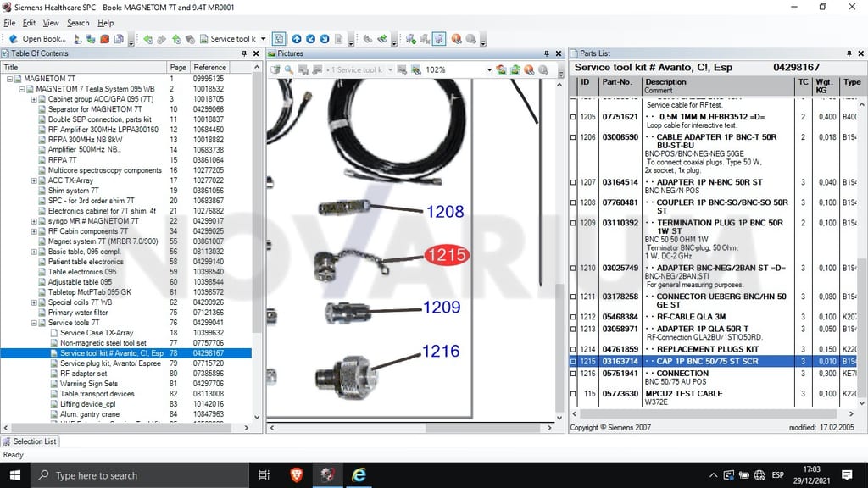Viewport: 868px width, 488px height.
Task: Check the box for part 1216 connection
Action: click(x=573, y=374)
